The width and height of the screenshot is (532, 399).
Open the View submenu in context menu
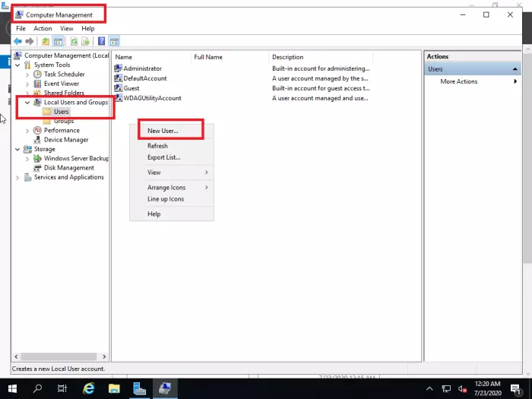pos(171,173)
